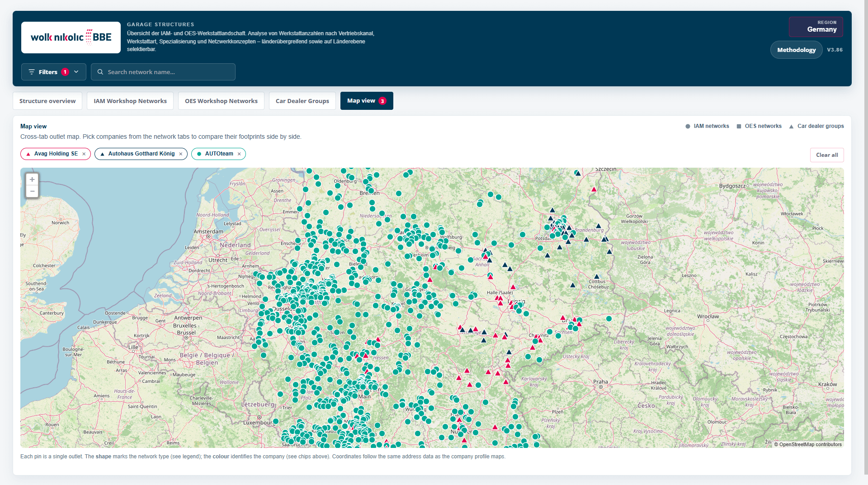
Task: Open the Region Germany selector
Action: pyautogui.click(x=816, y=27)
